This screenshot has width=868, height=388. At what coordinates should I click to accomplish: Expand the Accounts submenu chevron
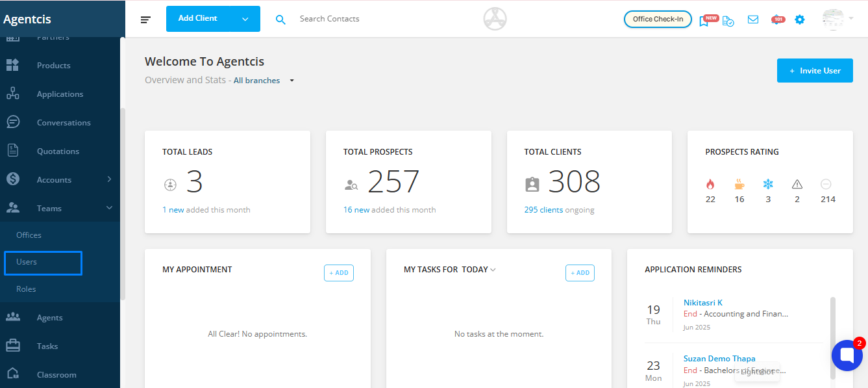(109, 179)
